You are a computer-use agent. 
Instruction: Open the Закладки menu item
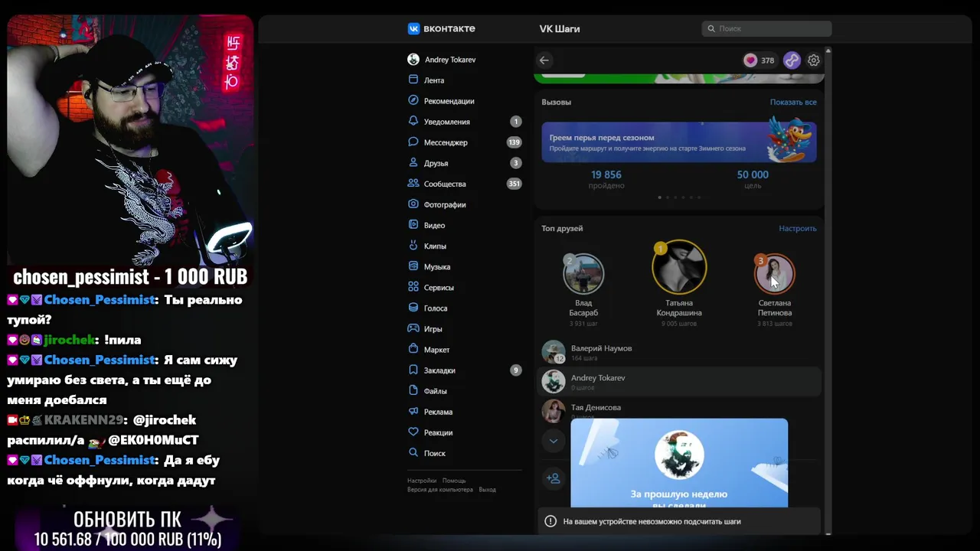(464, 370)
